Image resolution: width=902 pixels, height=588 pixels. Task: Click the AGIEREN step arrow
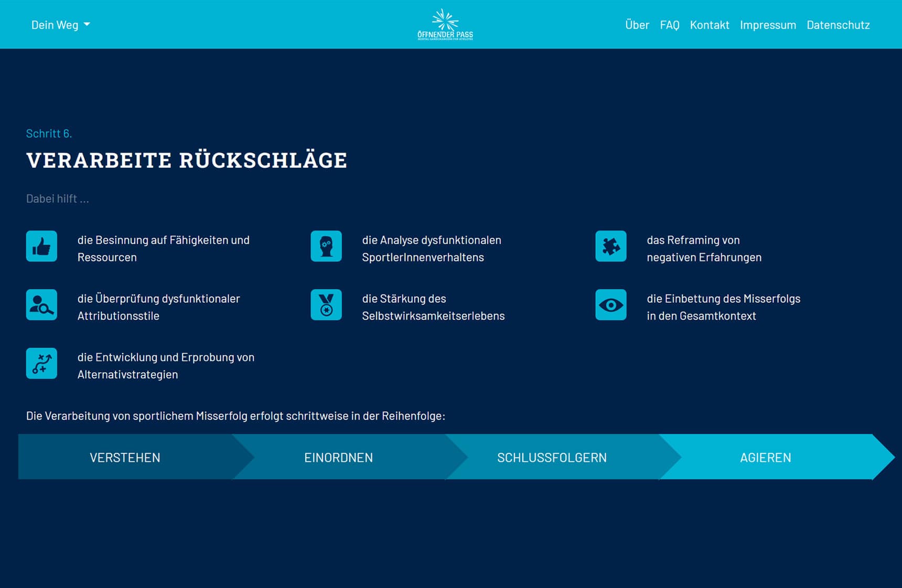coord(766,456)
